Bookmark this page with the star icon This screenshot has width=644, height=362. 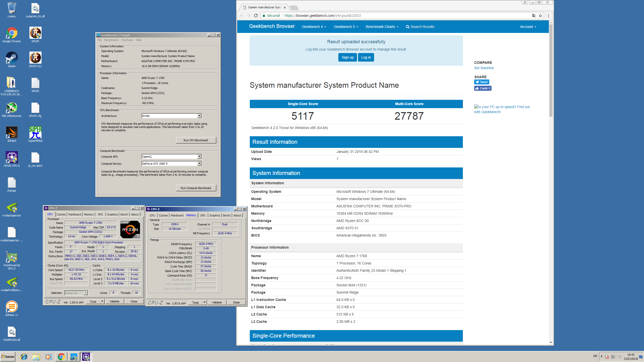540,16
